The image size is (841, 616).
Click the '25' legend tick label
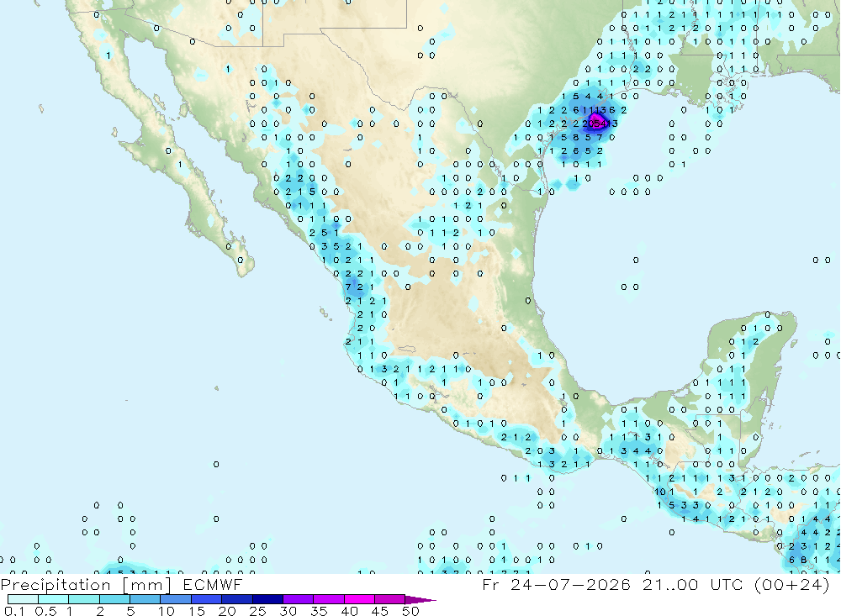tap(257, 611)
